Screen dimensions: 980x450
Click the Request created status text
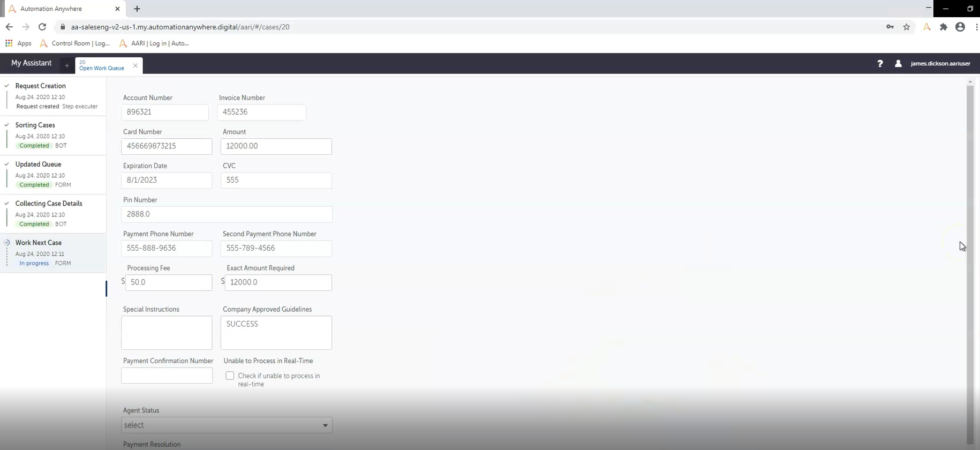(x=37, y=107)
